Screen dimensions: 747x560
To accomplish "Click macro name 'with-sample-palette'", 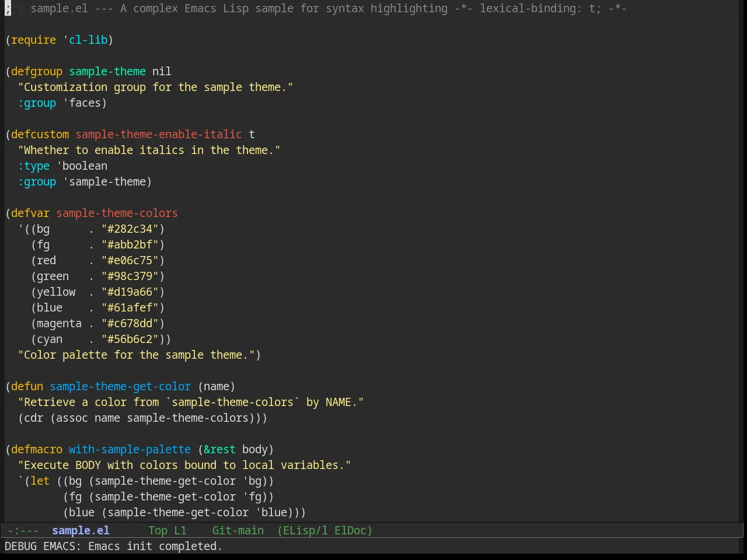I will pos(130,449).
